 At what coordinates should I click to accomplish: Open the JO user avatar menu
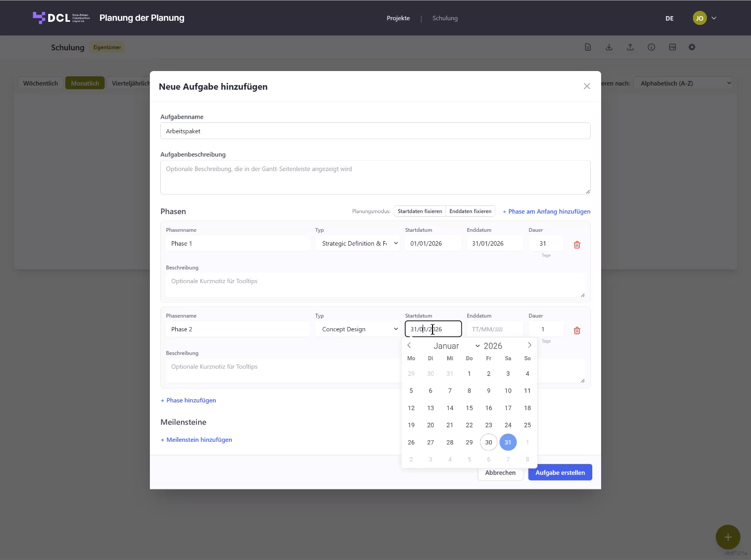coord(700,18)
